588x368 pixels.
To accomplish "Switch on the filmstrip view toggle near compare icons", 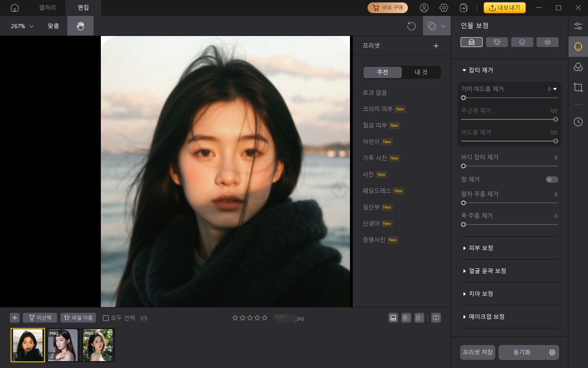I will (393, 318).
